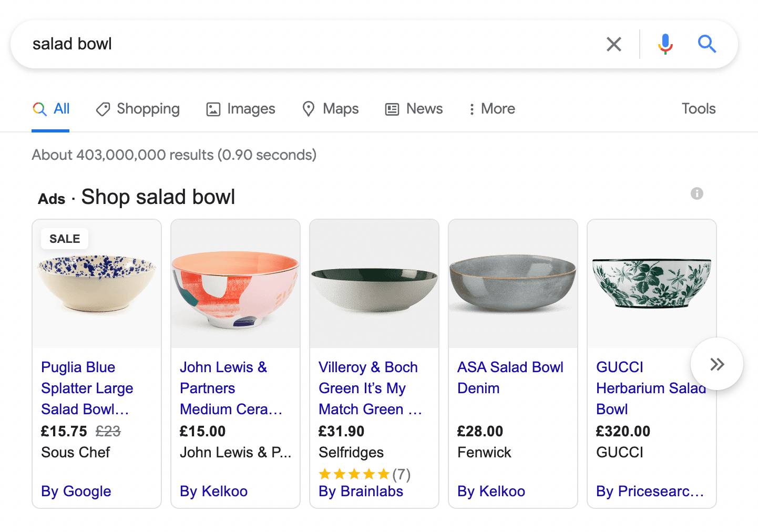Screen dimensions: 758x532
Task: Open the By Kelkoo link under Fenwick
Action: coord(491,491)
